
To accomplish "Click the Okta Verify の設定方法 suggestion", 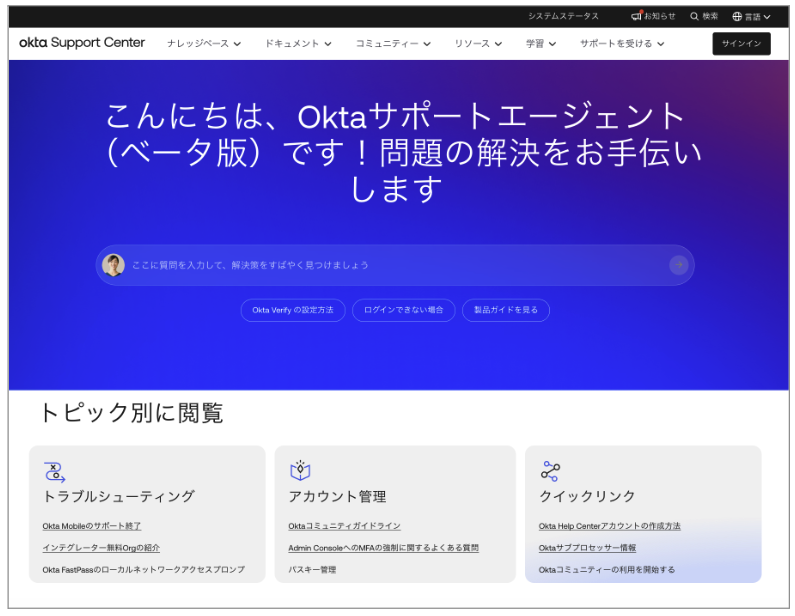I will click(x=293, y=310).
